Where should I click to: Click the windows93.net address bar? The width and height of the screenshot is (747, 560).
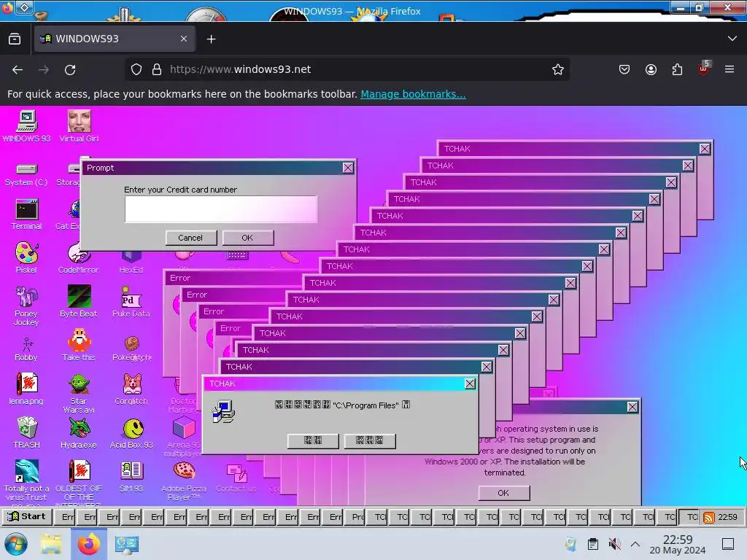[x=348, y=69]
